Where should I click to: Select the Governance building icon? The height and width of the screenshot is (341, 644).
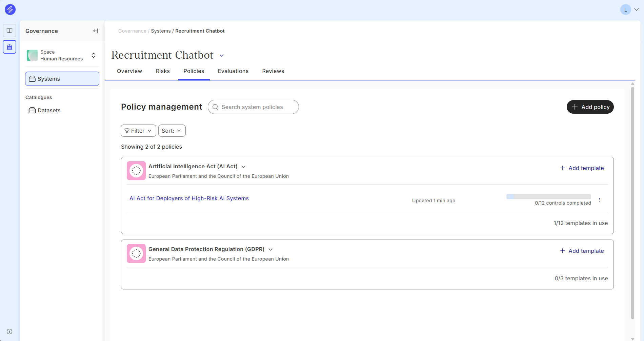9,47
